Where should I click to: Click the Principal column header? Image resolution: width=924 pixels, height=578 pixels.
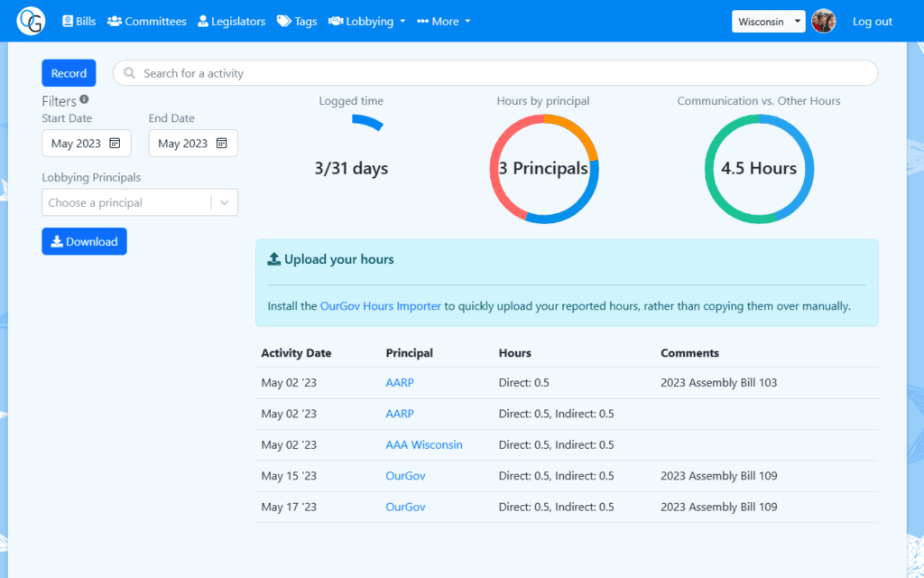tap(409, 353)
